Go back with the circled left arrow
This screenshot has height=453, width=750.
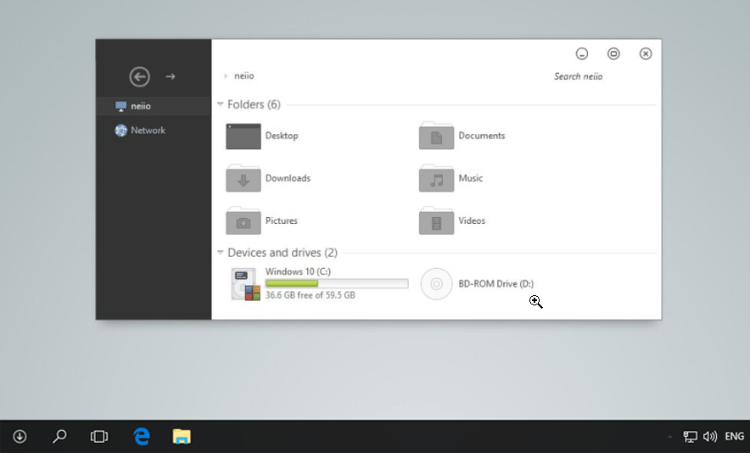click(x=139, y=77)
